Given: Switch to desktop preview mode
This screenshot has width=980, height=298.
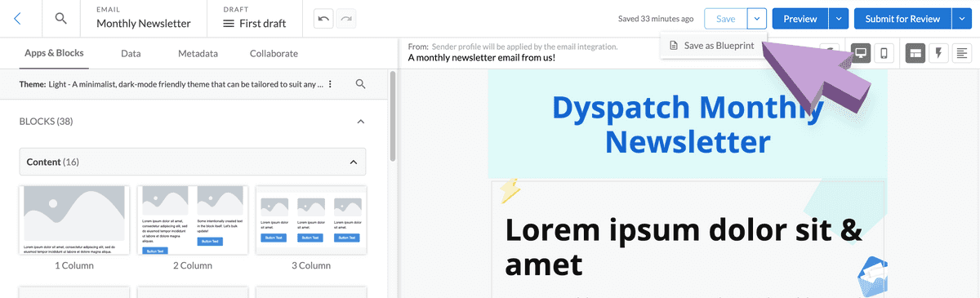Looking at the screenshot, I should coord(861,53).
